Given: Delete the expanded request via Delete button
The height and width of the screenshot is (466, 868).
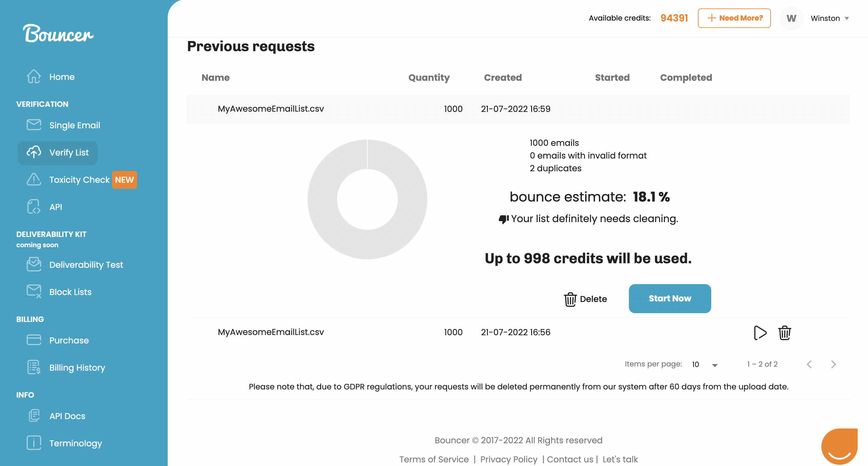Looking at the screenshot, I should (585, 299).
